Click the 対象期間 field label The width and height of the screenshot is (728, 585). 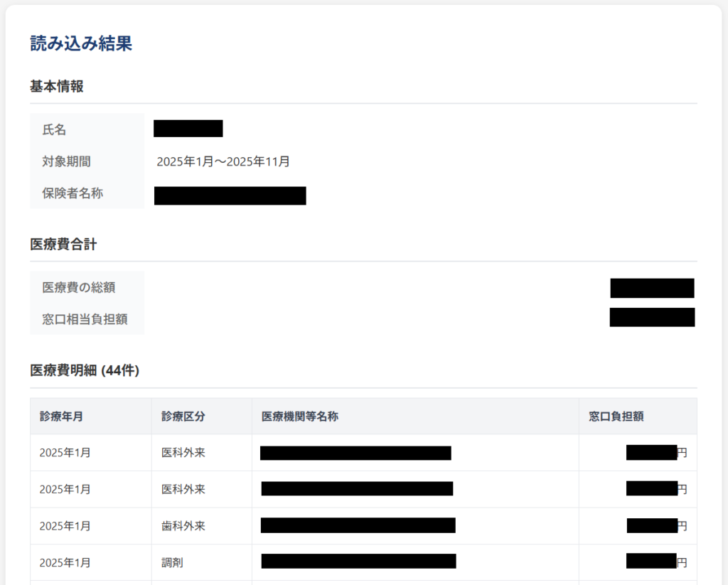pos(66,161)
